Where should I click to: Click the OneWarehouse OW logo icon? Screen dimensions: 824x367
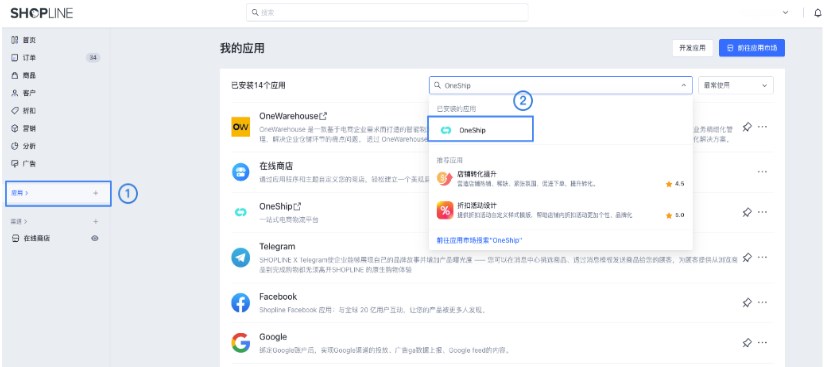click(241, 127)
